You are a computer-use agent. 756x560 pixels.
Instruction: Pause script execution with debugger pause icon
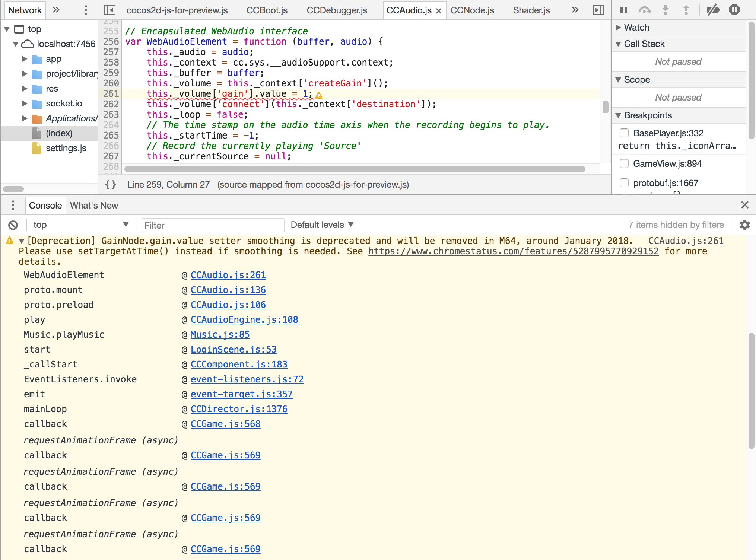(624, 10)
